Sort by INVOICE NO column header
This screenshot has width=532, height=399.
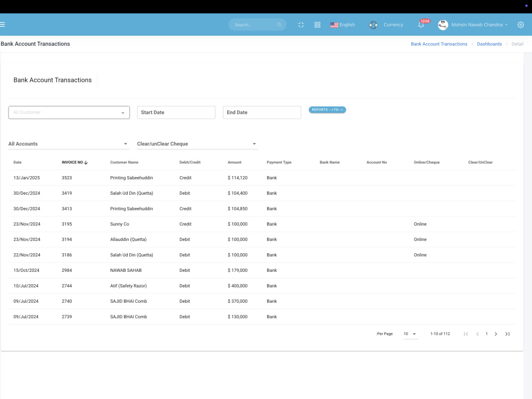[x=72, y=162]
